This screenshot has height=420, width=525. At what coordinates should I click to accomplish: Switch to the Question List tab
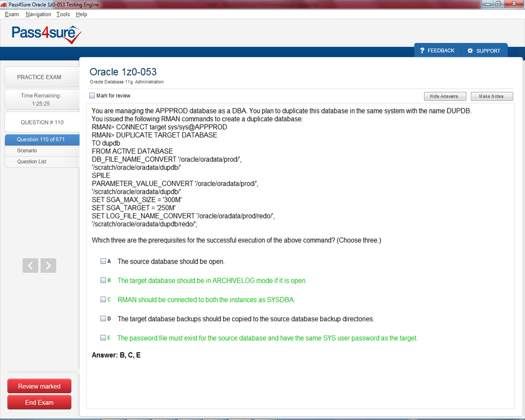pos(42,162)
